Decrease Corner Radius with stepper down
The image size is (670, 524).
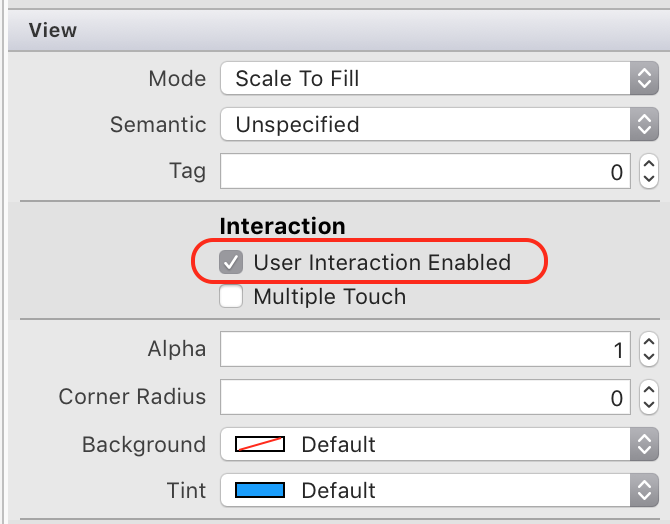coord(648,404)
